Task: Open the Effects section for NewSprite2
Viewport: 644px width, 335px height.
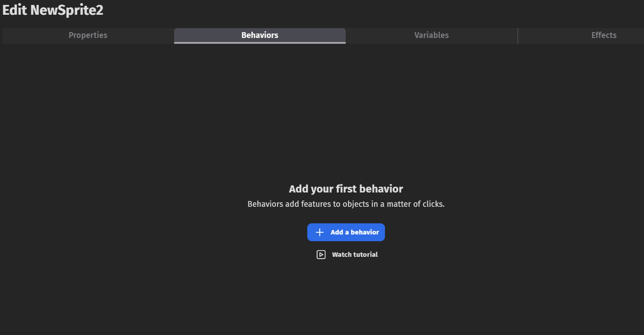Action: (603, 35)
